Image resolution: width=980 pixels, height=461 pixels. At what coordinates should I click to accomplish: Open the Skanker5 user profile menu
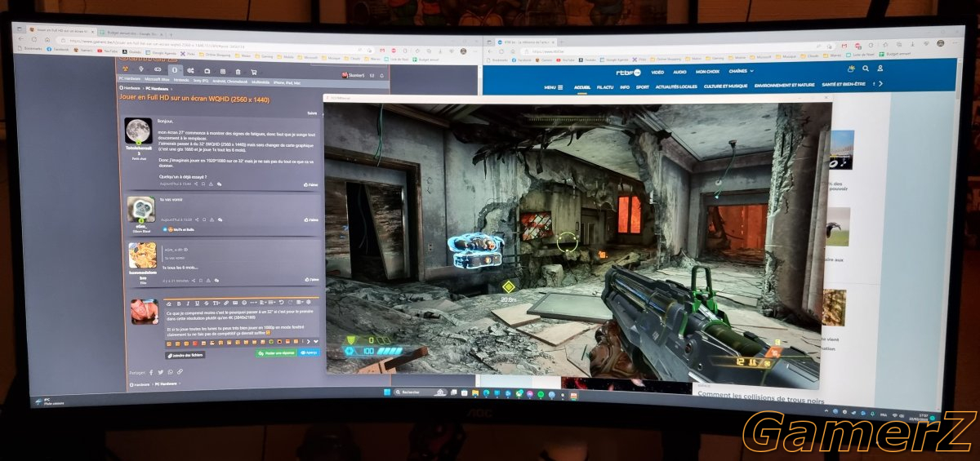click(x=354, y=75)
